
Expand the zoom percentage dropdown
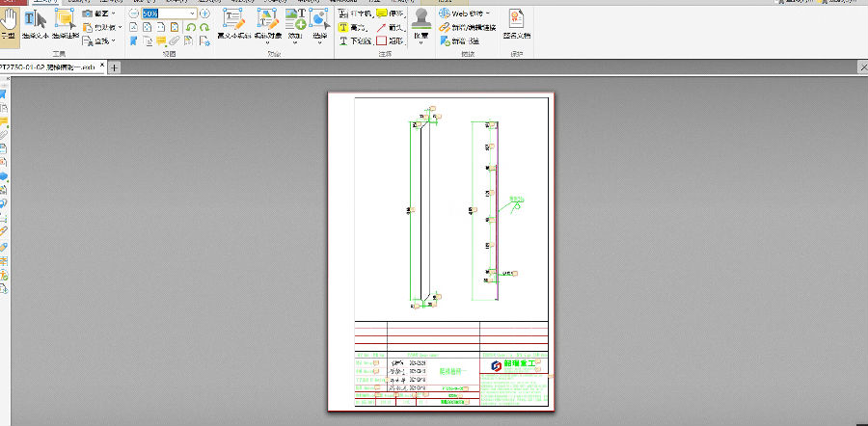[193, 13]
